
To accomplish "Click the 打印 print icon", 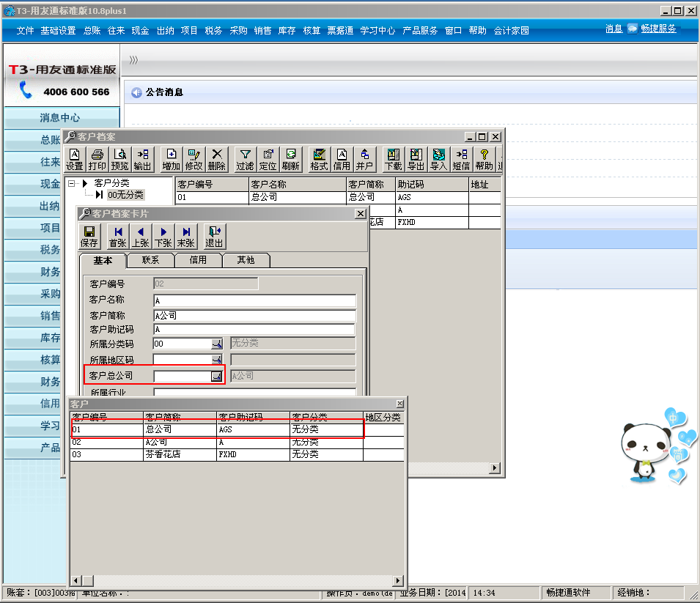I will [97, 159].
